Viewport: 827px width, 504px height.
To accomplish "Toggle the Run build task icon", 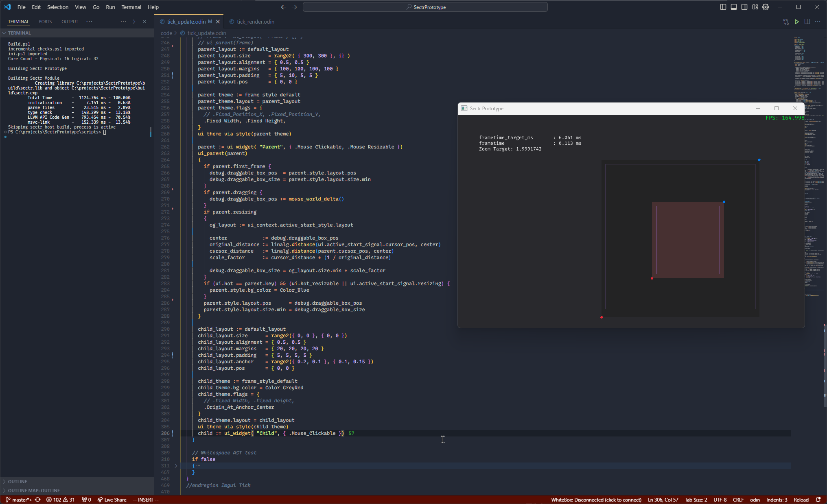I will point(796,22).
